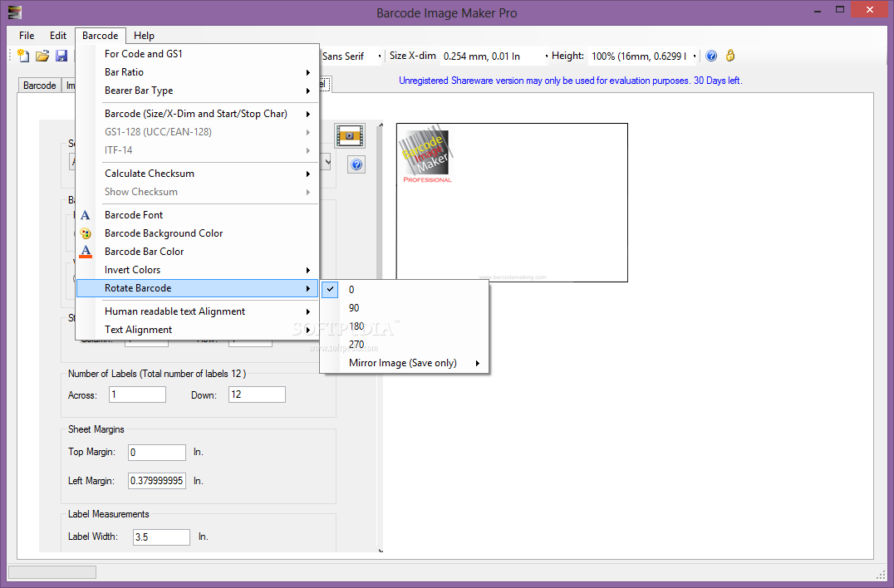Open the Edit menu
The width and height of the screenshot is (894, 588).
point(57,36)
